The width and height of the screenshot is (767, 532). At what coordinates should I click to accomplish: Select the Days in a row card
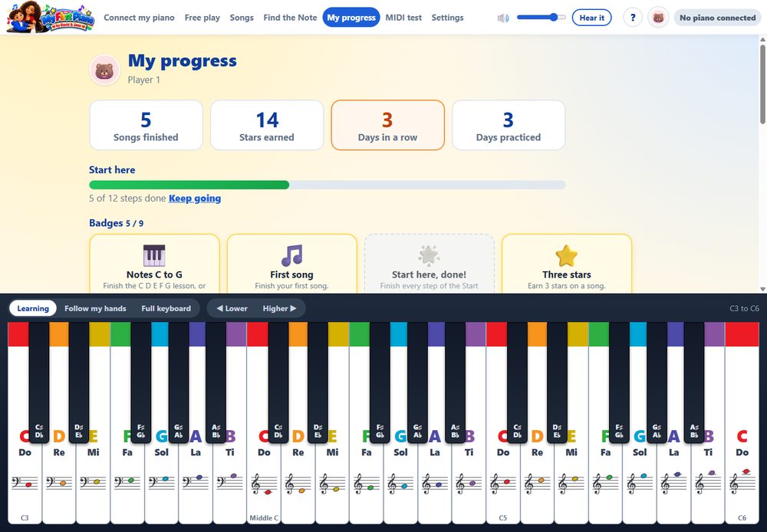tap(387, 125)
